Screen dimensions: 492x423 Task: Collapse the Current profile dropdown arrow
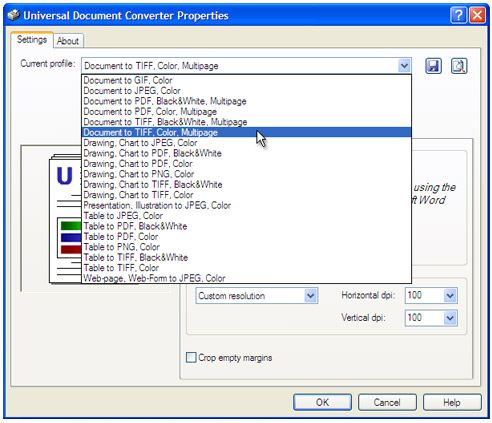pos(404,66)
